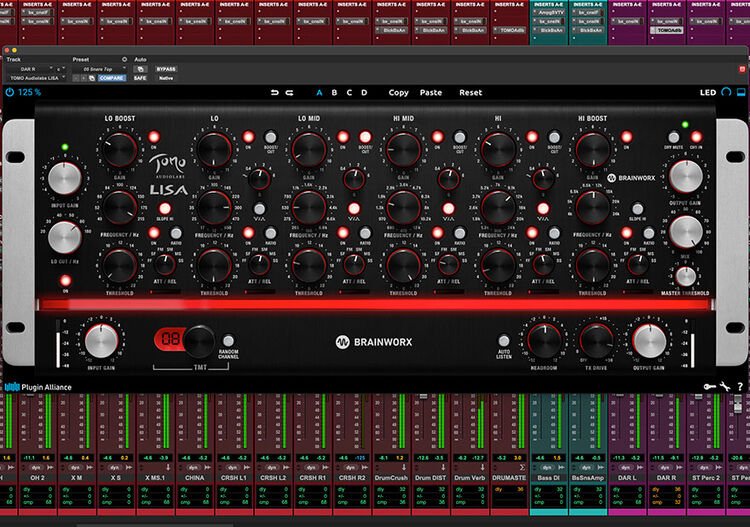750x527 pixels.
Task: Toggle the HI BOOST Slope HI button
Action: pos(638,209)
